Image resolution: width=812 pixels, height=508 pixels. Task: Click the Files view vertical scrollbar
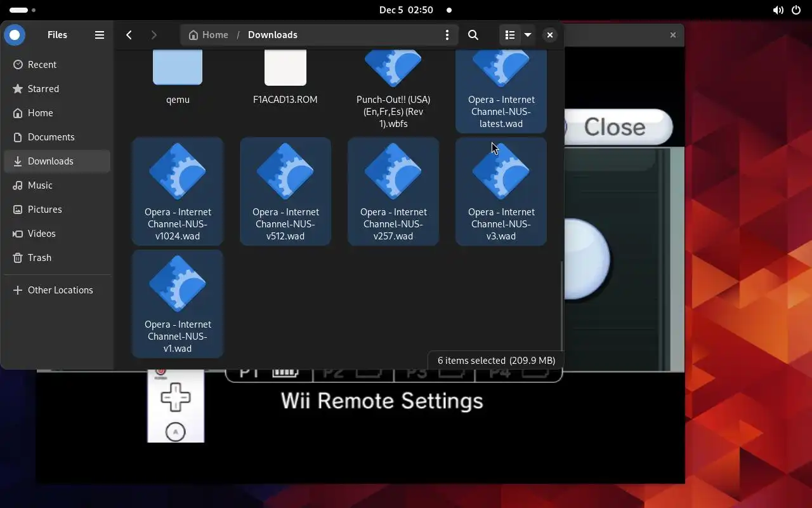561,305
